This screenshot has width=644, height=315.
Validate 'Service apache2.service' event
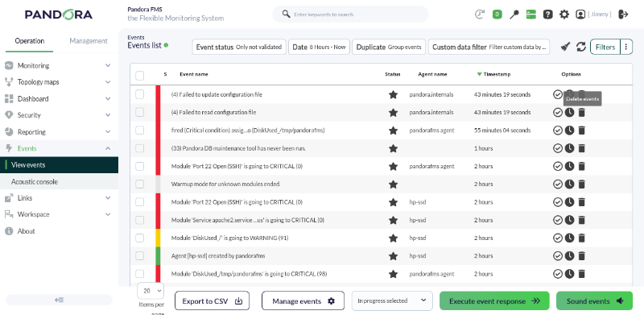pyautogui.click(x=557, y=220)
